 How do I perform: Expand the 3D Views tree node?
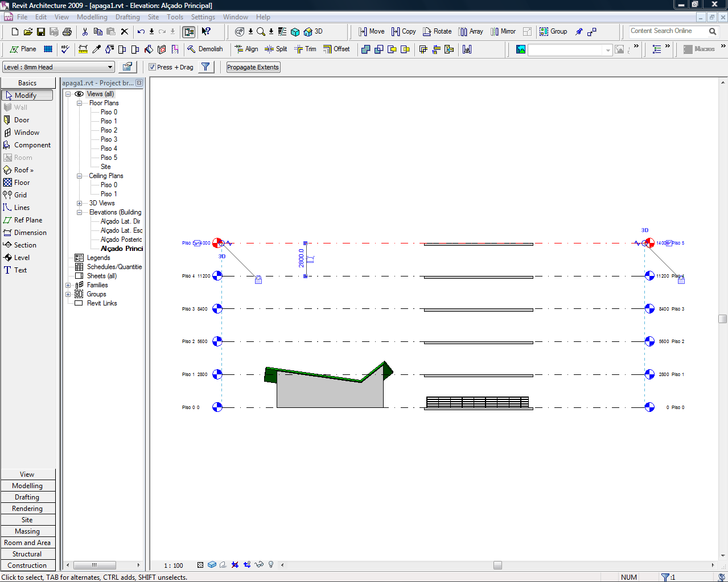80,203
